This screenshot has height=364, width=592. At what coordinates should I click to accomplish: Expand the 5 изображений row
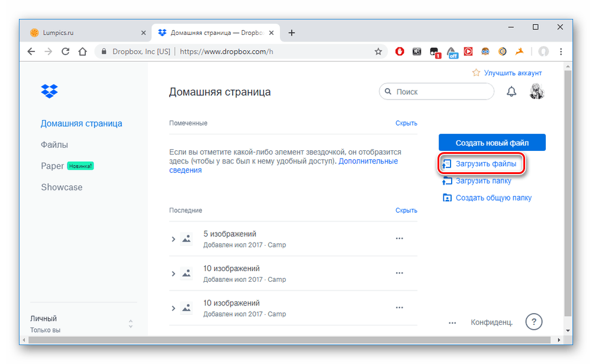(x=173, y=239)
